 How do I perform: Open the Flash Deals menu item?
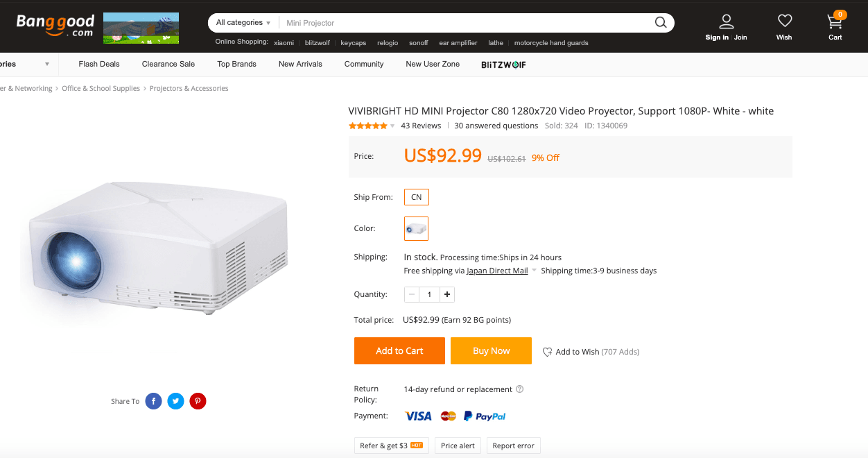(98, 64)
